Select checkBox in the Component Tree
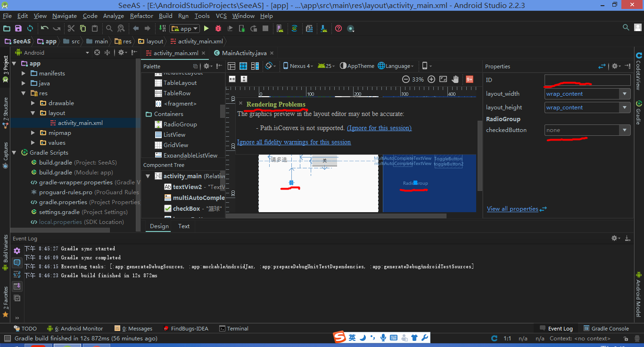Screen dimensions: 644x347 point(193,208)
